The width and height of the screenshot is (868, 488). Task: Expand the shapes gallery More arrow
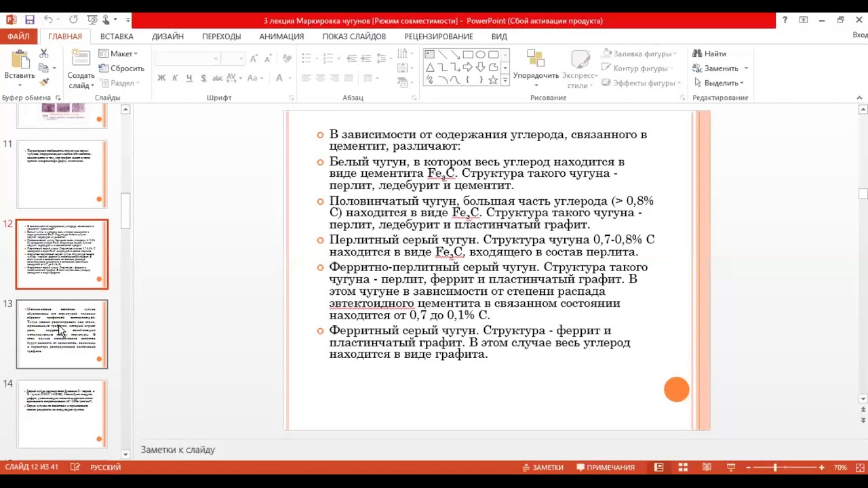point(505,80)
